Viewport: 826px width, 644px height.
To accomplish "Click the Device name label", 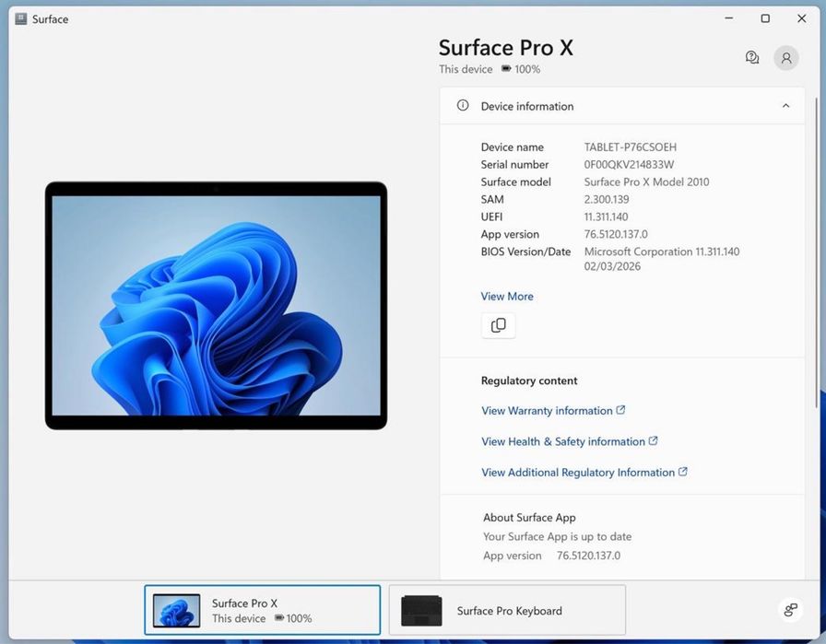I will (512, 147).
